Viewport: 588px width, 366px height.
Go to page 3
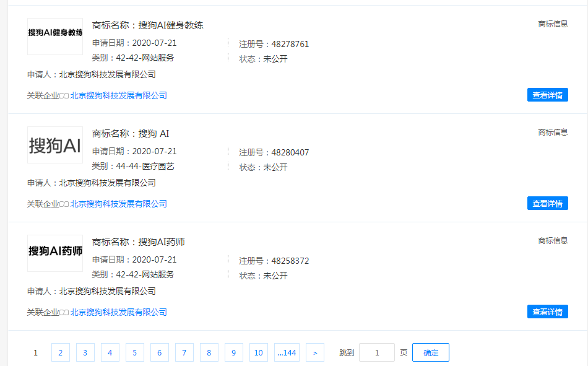click(85, 352)
